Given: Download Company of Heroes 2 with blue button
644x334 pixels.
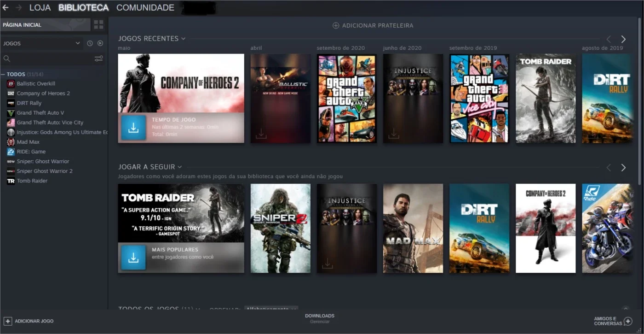Looking at the screenshot, I should pyautogui.click(x=133, y=128).
